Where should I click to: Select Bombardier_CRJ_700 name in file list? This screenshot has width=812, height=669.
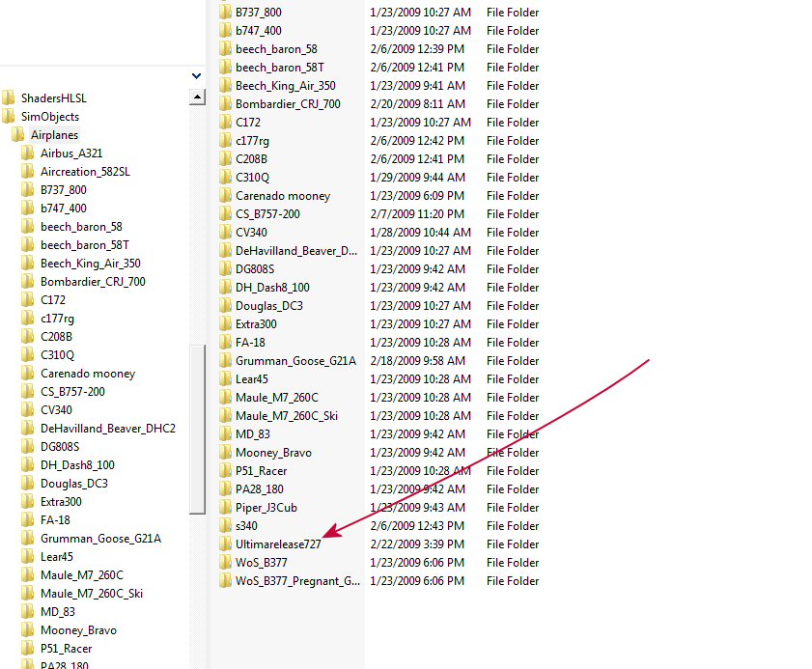pos(288,103)
